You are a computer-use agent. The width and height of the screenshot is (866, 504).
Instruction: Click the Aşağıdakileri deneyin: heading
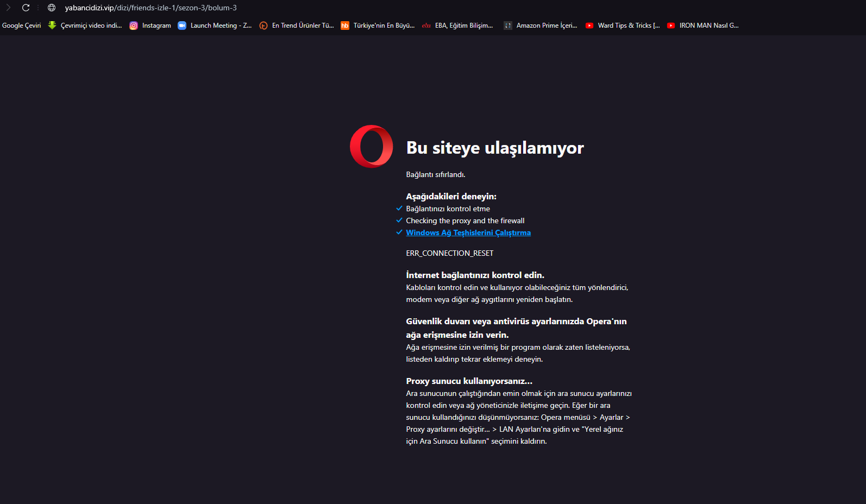451,196
